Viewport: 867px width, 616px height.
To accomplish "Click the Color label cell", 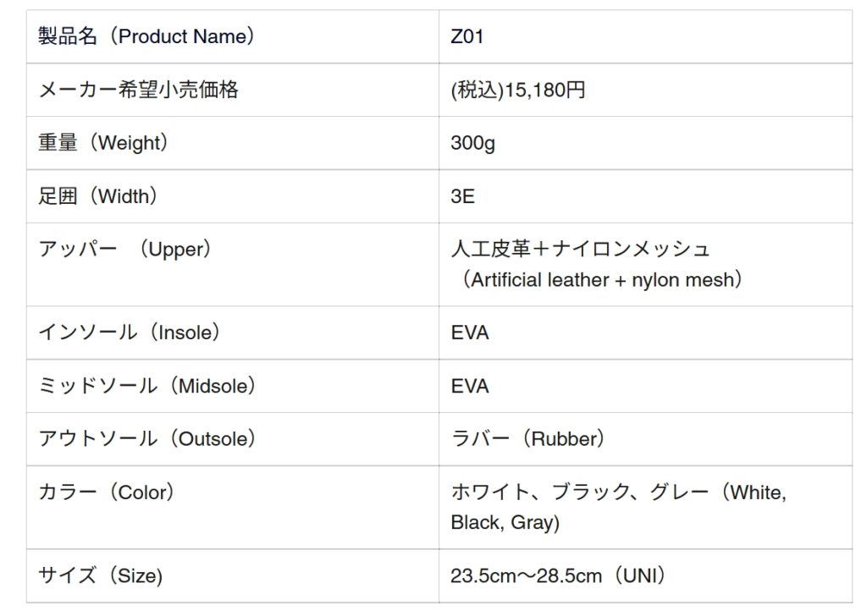I will coord(107,492).
